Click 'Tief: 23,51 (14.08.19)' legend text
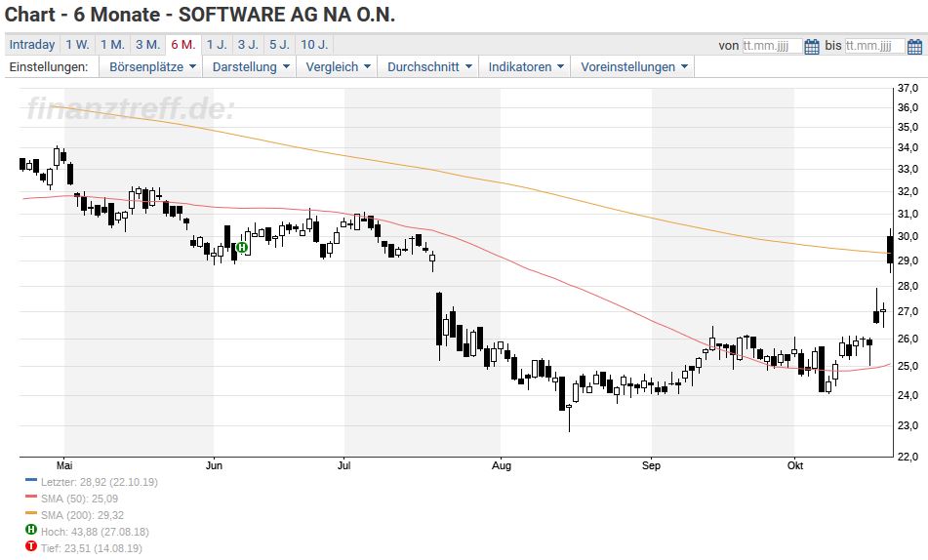This screenshot has height=560, width=928. pos(91,548)
